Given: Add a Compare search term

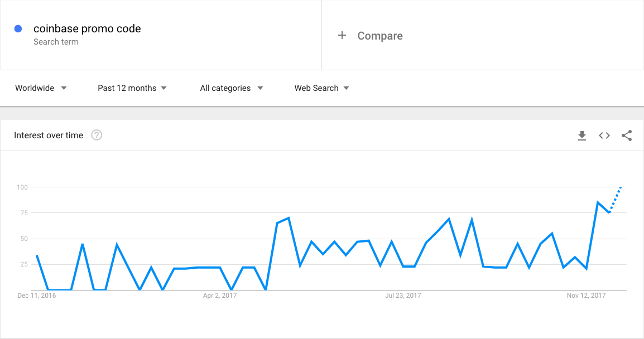Looking at the screenshot, I should pos(380,36).
